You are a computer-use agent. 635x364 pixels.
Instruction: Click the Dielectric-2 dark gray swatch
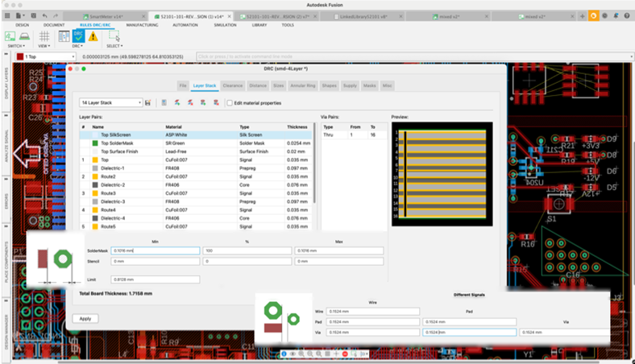[95, 185]
